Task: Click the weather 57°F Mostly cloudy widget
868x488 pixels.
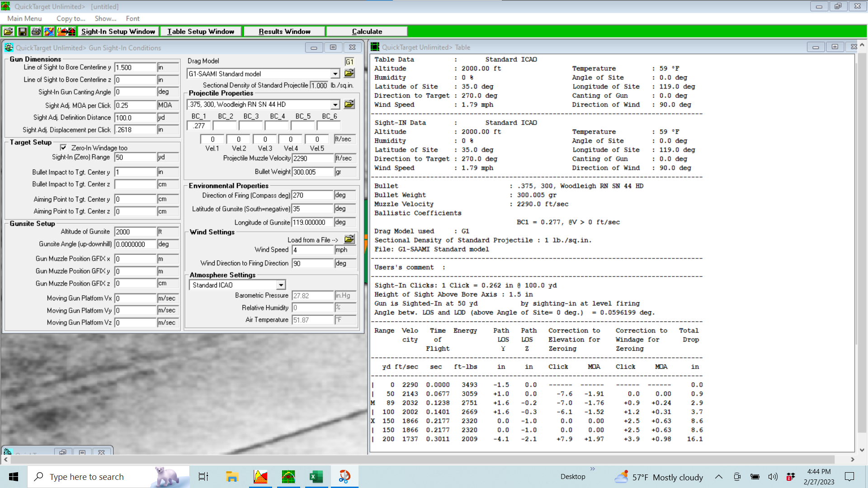Action: (659, 477)
